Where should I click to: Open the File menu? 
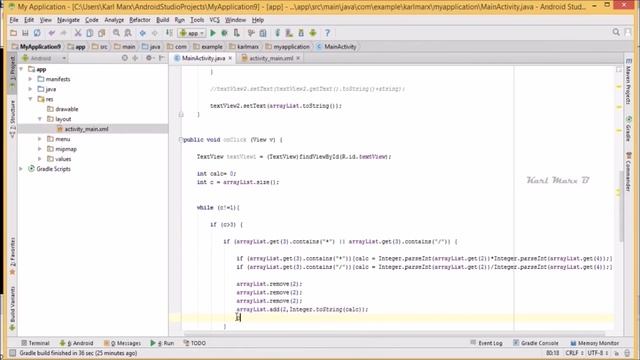point(14,20)
